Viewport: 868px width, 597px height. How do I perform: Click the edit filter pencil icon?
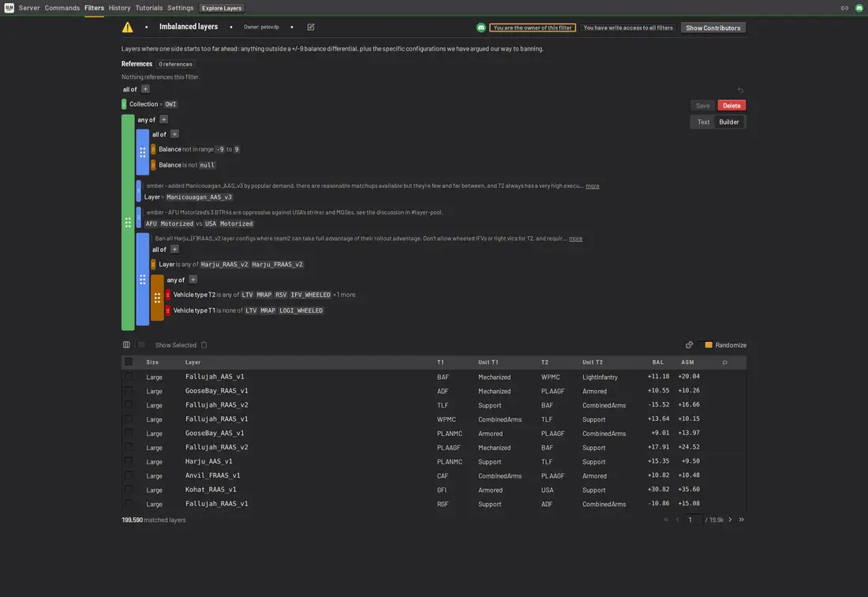pyautogui.click(x=311, y=27)
